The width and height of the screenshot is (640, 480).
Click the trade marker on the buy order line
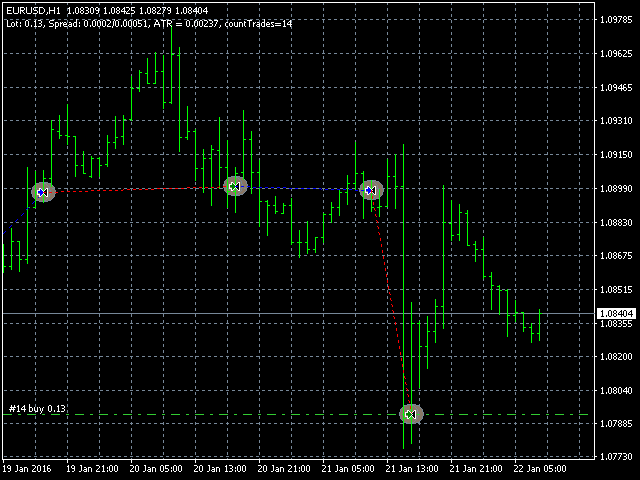(x=411, y=414)
